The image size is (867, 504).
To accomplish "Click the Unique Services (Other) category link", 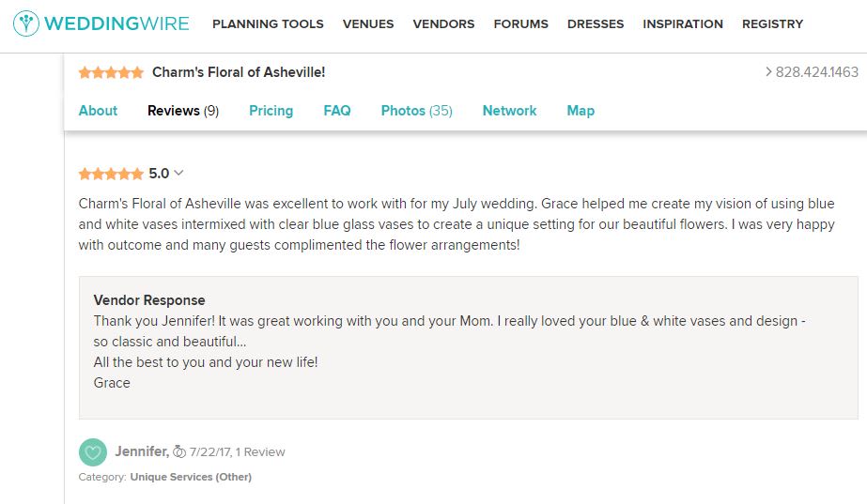I will (x=191, y=477).
